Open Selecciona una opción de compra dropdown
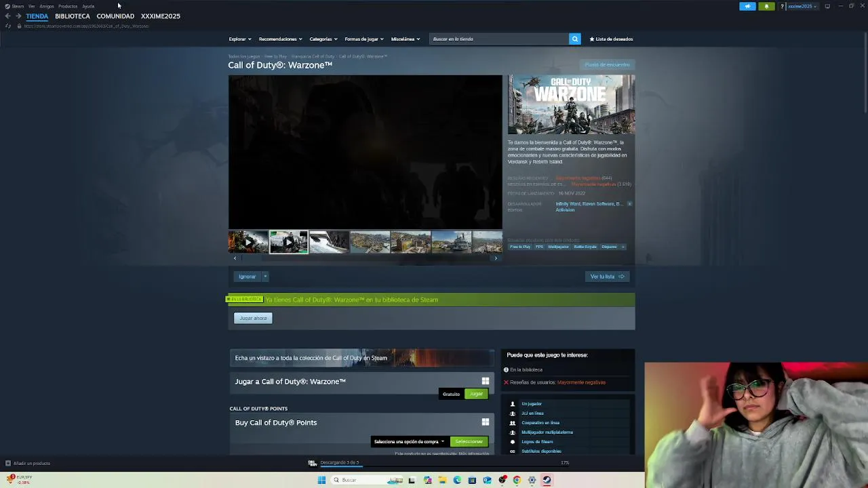 click(409, 441)
